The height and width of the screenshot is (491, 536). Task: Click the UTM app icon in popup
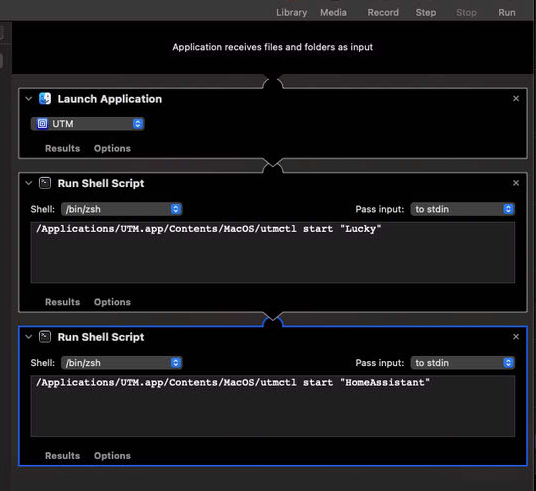42,123
